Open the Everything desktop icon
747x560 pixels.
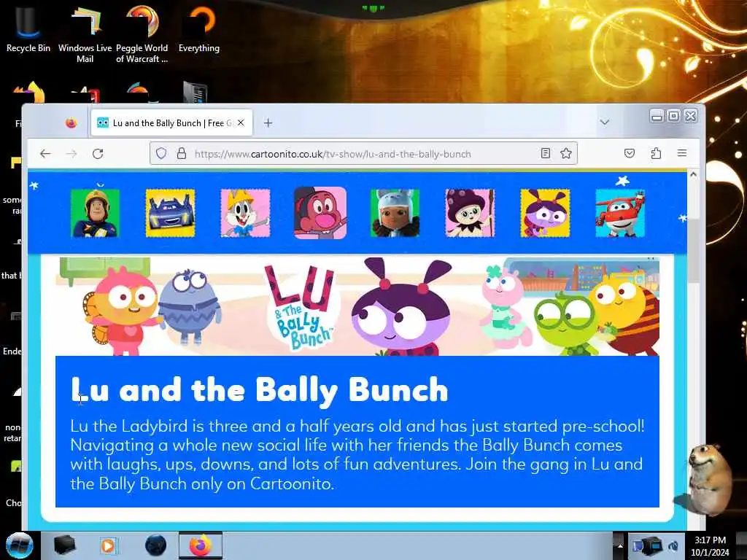(x=199, y=29)
